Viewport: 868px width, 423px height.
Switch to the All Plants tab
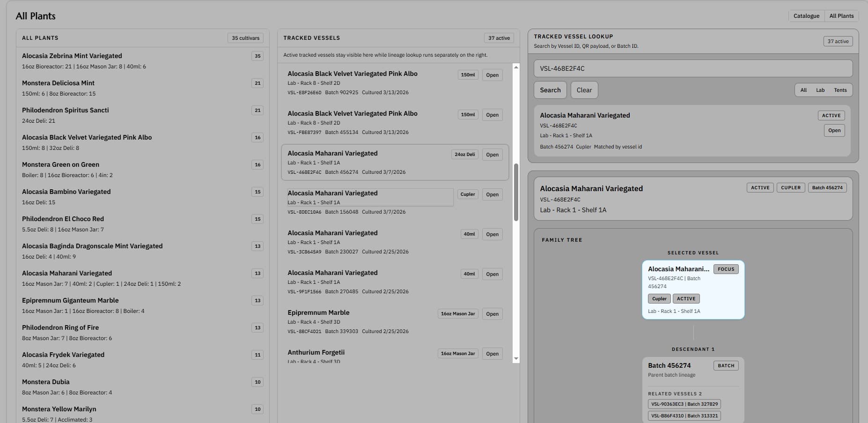click(x=841, y=15)
